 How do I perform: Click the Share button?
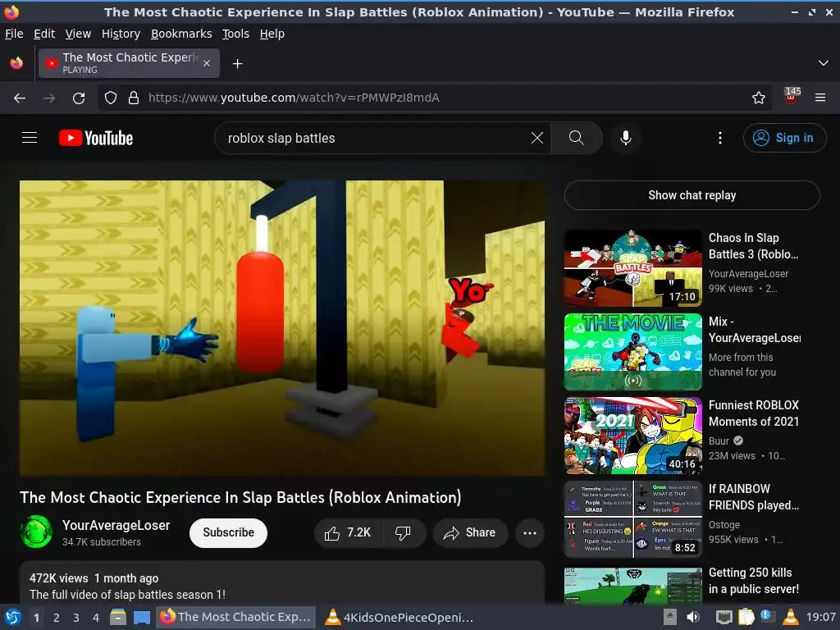(470, 532)
